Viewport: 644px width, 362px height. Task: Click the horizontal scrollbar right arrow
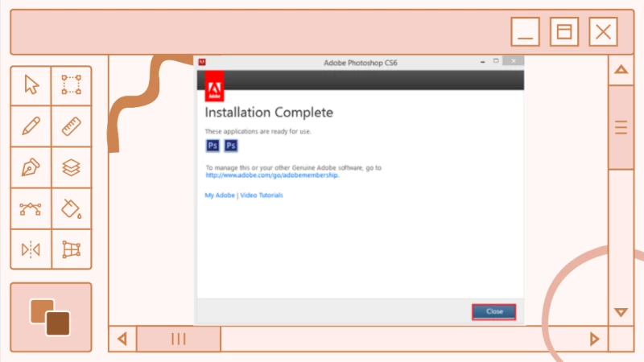coord(595,339)
